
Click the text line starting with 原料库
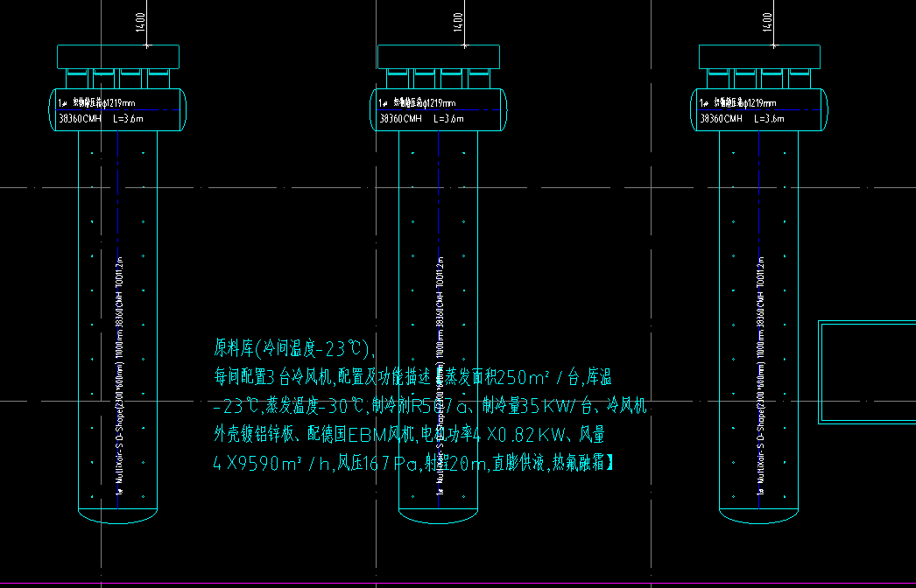pyautogui.click(x=294, y=348)
